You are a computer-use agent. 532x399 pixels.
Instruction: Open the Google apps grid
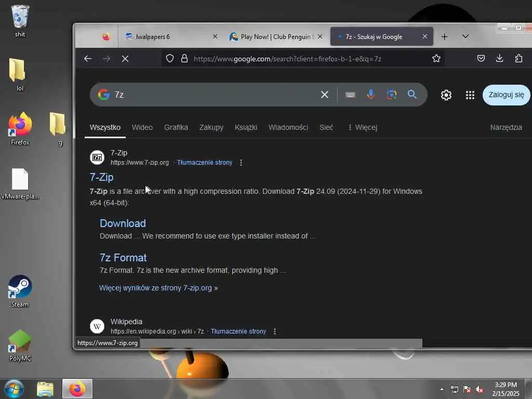coord(470,95)
